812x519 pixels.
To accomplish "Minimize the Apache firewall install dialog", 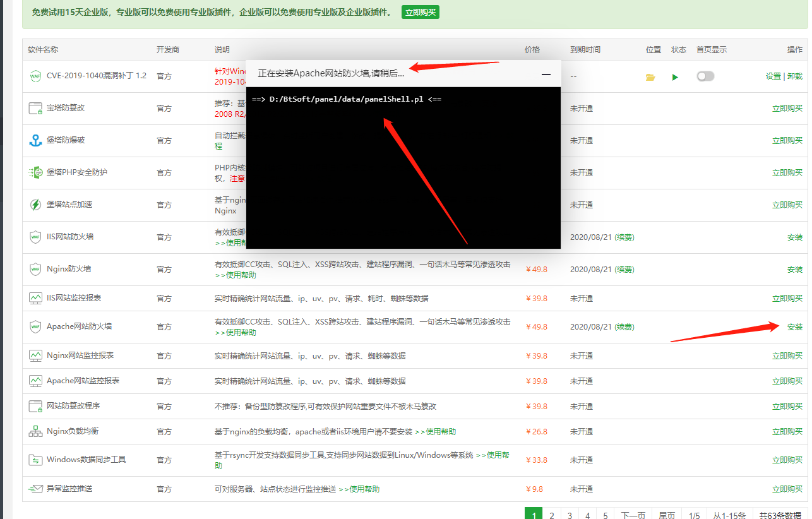I will (x=546, y=74).
